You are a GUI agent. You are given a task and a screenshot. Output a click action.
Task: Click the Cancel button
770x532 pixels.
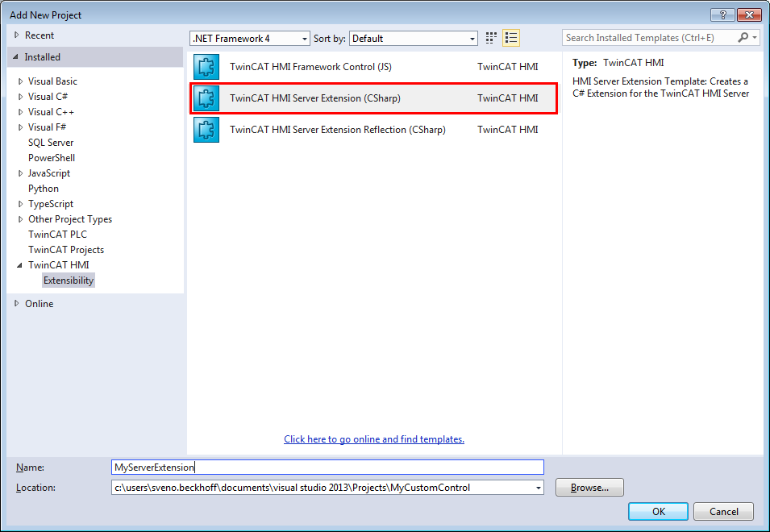coord(723,511)
